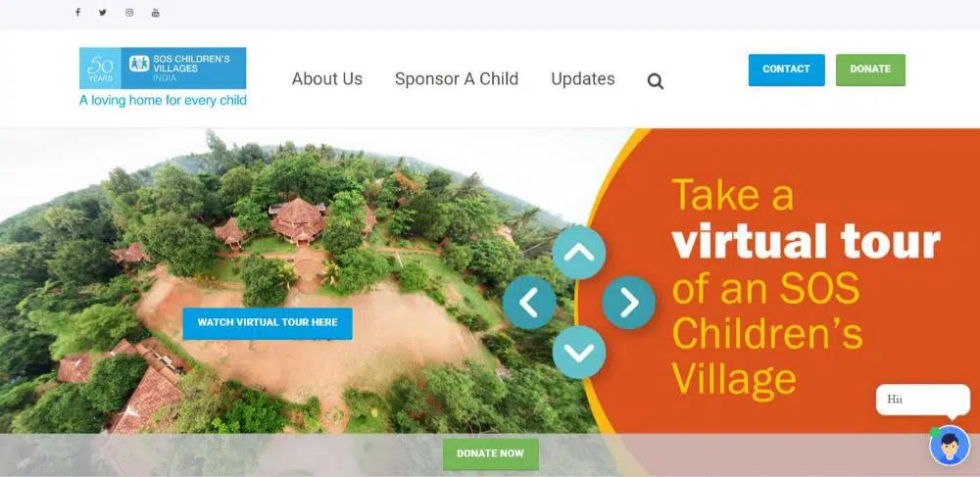Click the right arrow on virtual tour
The height and width of the screenshot is (477, 980).
click(x=629, y=303)
